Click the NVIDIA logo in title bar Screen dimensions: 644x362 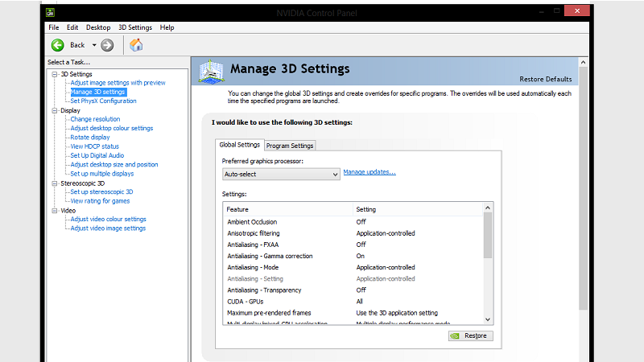pos(51,12)
